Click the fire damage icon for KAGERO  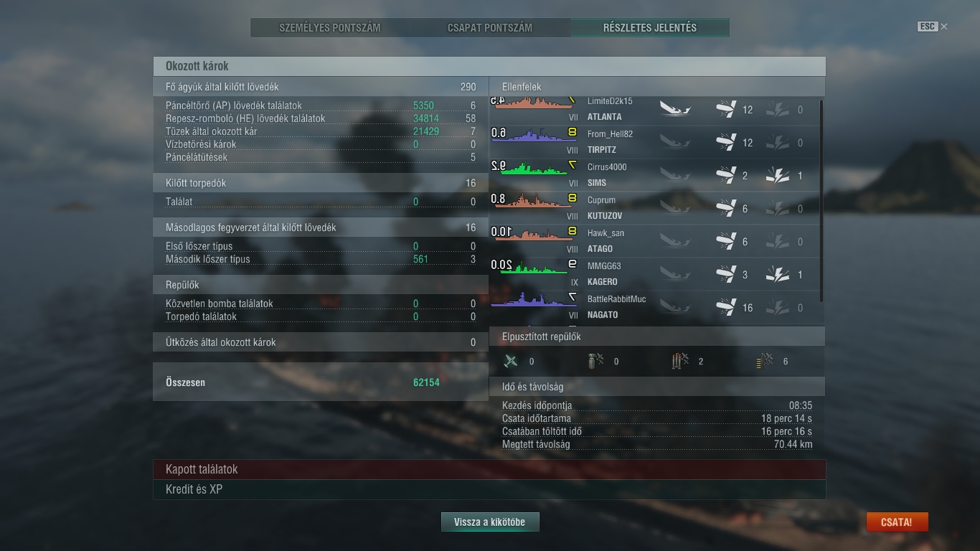click(x=777, y=275)
